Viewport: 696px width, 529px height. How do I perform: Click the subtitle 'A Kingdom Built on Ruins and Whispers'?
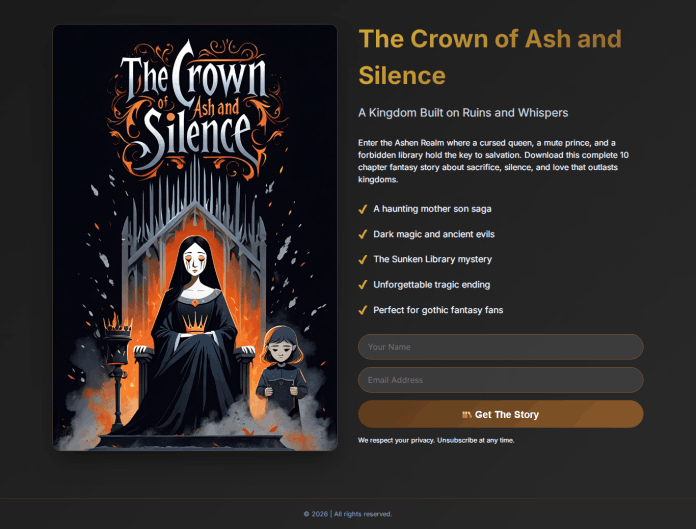coord(463,113)
